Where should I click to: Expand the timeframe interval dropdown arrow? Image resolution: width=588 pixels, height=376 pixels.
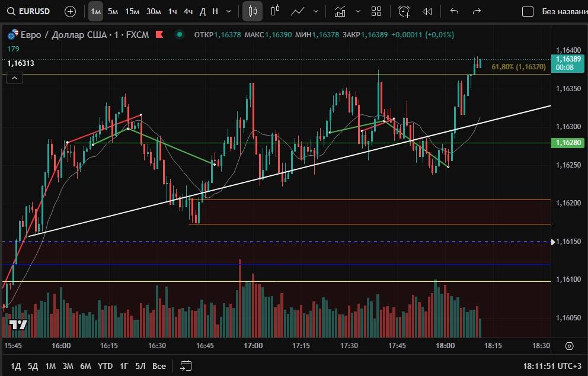pos(229,11)
